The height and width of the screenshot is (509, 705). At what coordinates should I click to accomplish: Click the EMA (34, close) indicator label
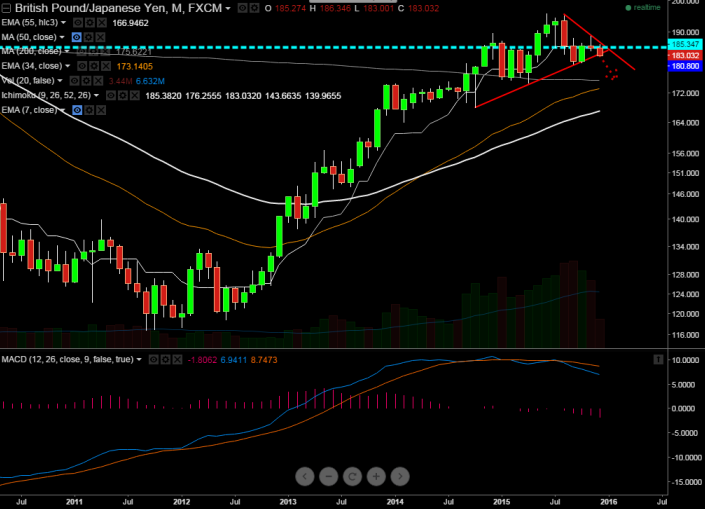click(32, 66)
